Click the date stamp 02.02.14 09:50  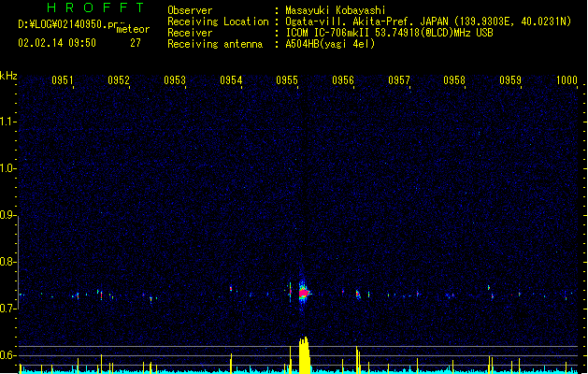pos(57,43)
